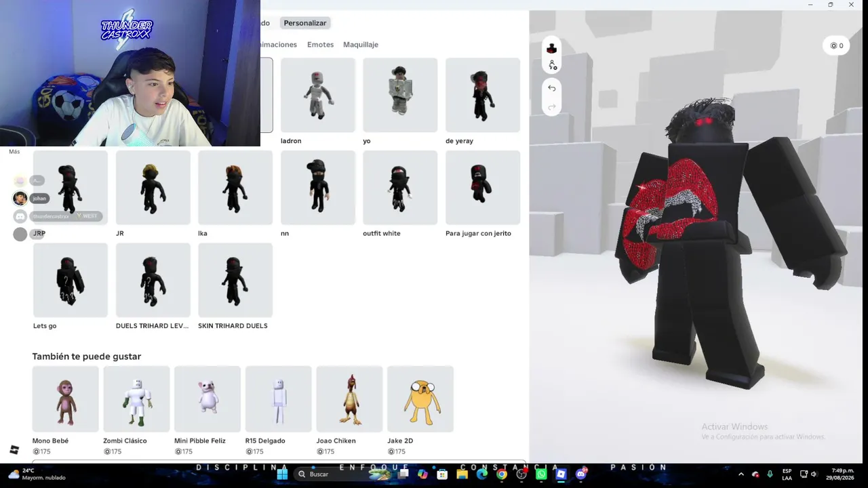Open the Windows Start menu
The image size is (868, 488).
click(x=282, y=474)
